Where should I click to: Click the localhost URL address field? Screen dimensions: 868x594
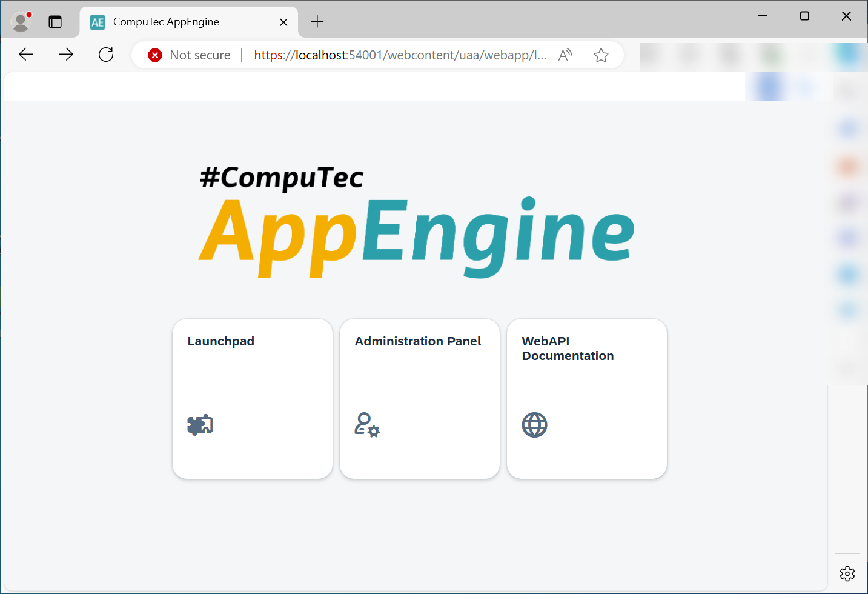pos(400,55)
